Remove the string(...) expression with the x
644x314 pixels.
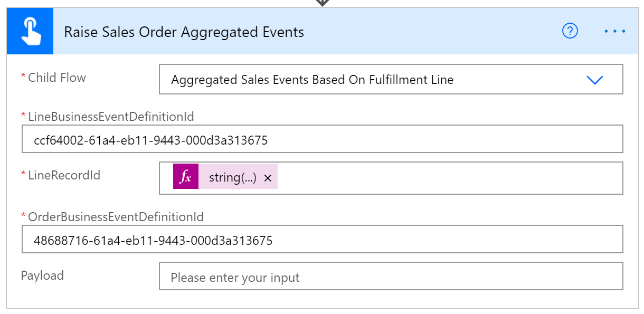click(x=268, y=178)
